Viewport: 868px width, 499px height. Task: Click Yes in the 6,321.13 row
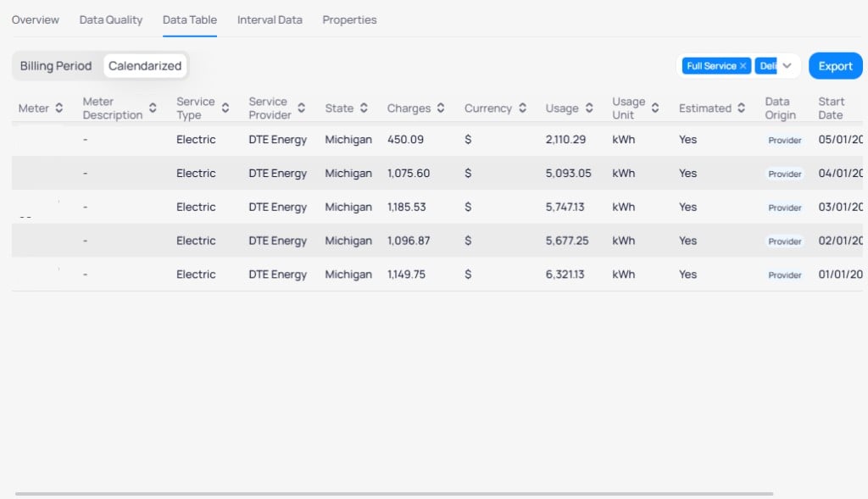[687, 274]
